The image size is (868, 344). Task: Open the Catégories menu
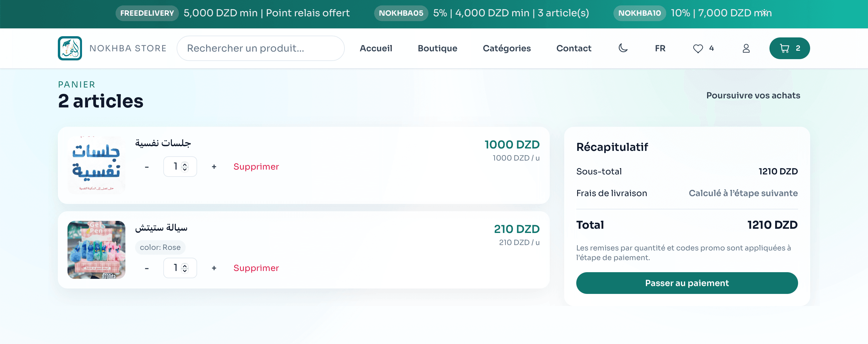506,49
